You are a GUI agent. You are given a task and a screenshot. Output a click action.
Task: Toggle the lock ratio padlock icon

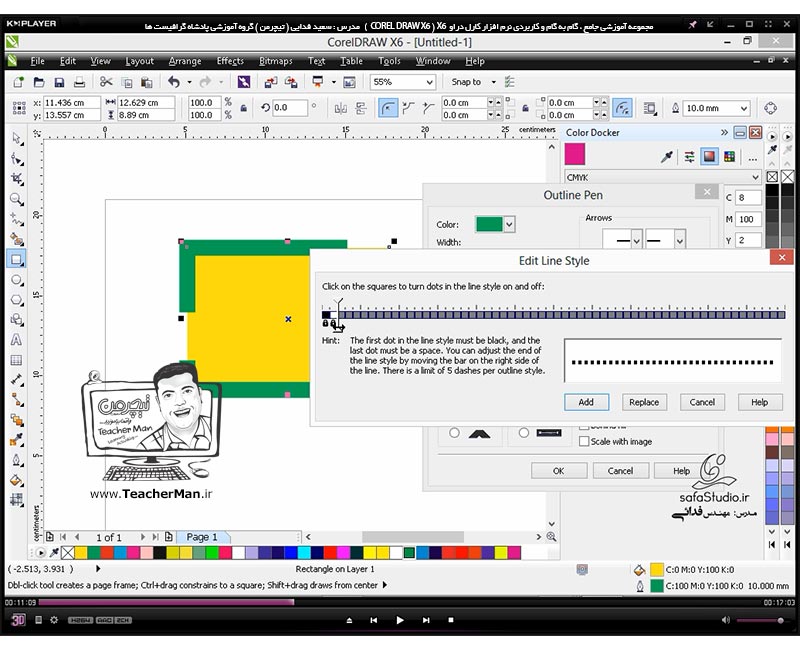[244, 108]
